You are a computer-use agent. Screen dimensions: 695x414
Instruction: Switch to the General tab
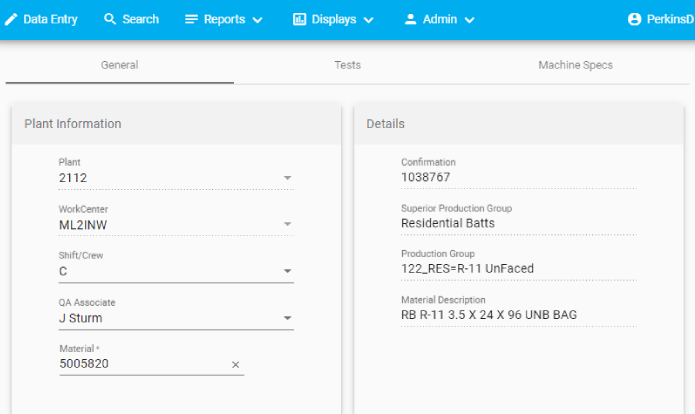pyautogui.click(x=120, y=65)
